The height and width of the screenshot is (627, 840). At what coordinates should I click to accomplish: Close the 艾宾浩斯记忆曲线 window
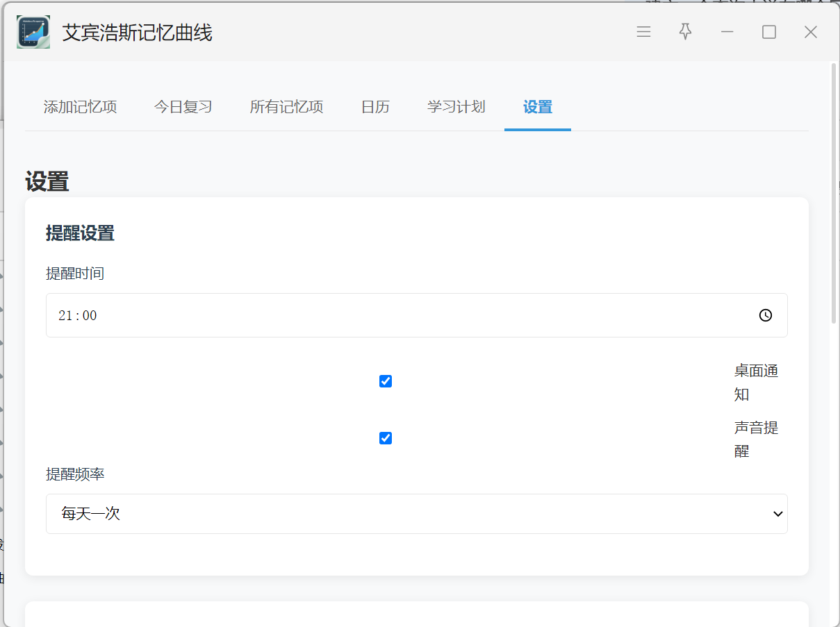pyautogui.click(x=810, y=32)
